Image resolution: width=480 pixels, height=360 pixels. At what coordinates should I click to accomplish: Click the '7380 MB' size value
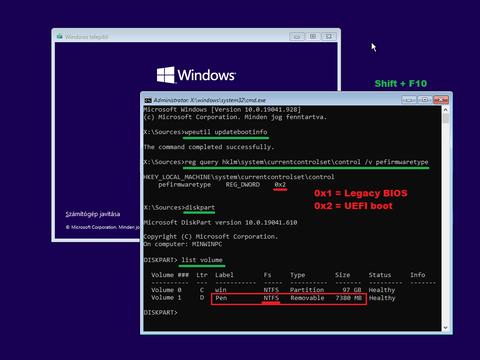point(349,298)
